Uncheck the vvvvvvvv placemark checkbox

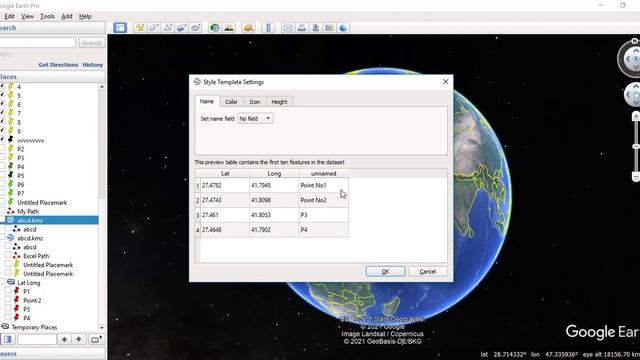click(x=2, y=140)
